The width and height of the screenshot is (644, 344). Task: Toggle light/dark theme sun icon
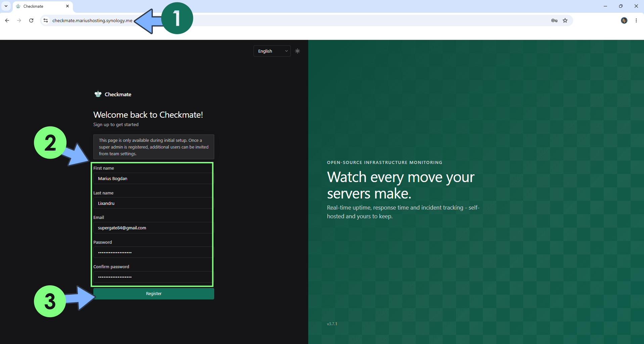tap(297, 51)
